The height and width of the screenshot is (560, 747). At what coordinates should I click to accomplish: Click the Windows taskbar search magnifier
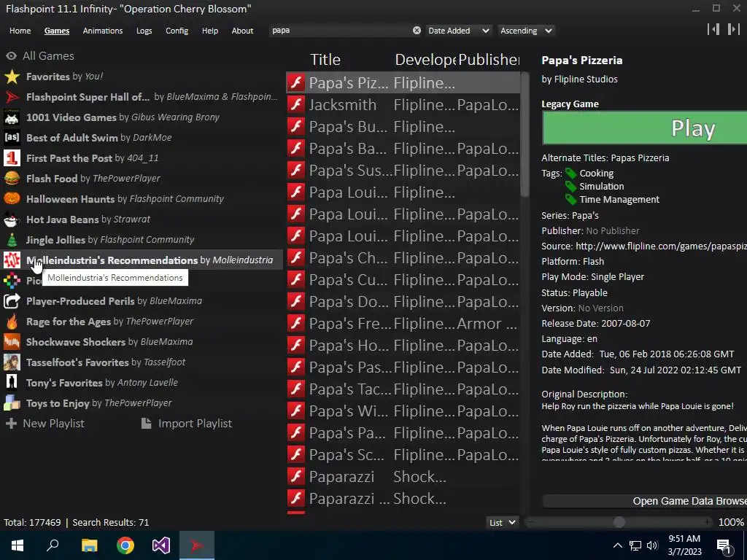coord(53,545)
